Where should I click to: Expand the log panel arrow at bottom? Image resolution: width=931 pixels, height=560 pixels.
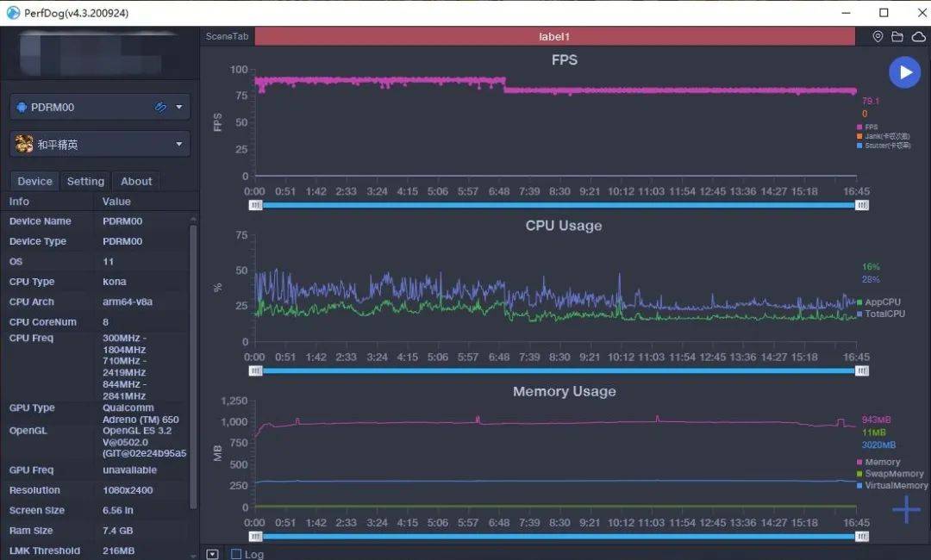pyautogui.click(x=213, y=554)
